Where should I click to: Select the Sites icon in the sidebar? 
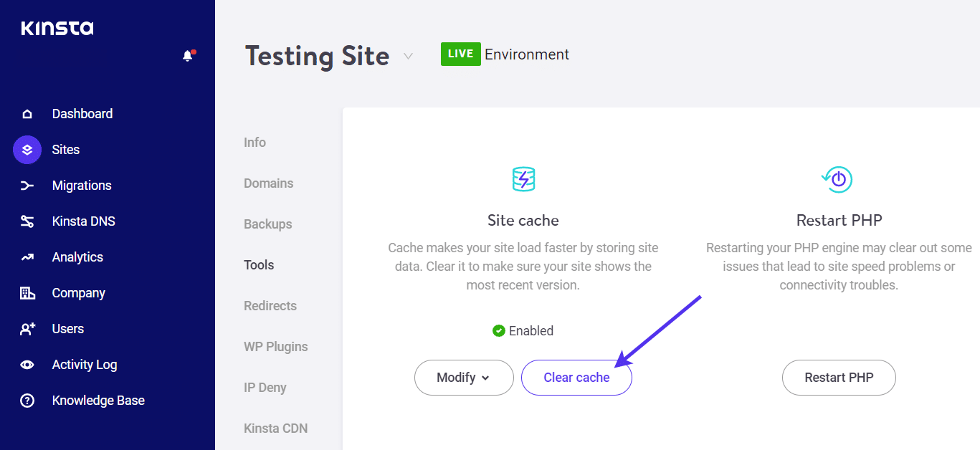click(27, 149)
